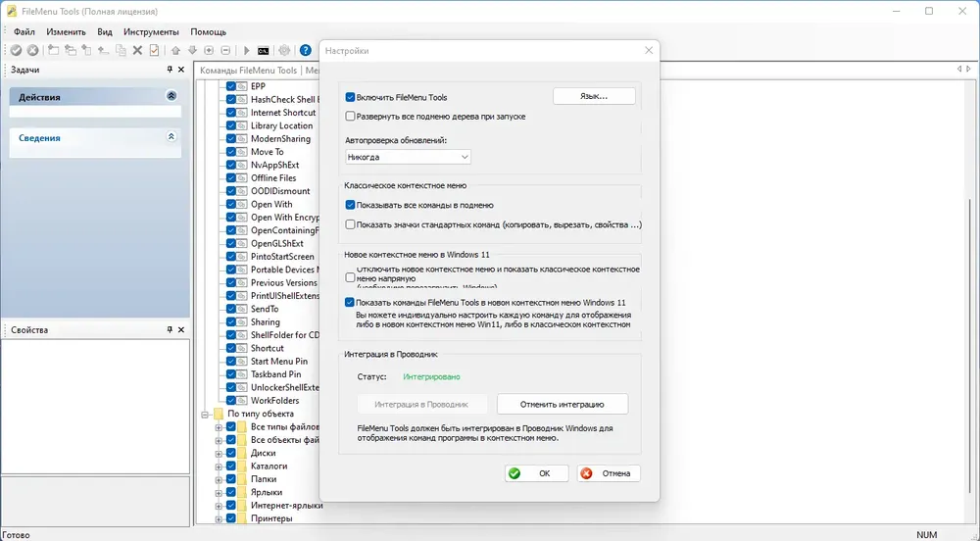This screenshot has width=980, height=541.
Task: Enable Развернуть все подменю дерева при запуске
Action: (x=350, y=117)
